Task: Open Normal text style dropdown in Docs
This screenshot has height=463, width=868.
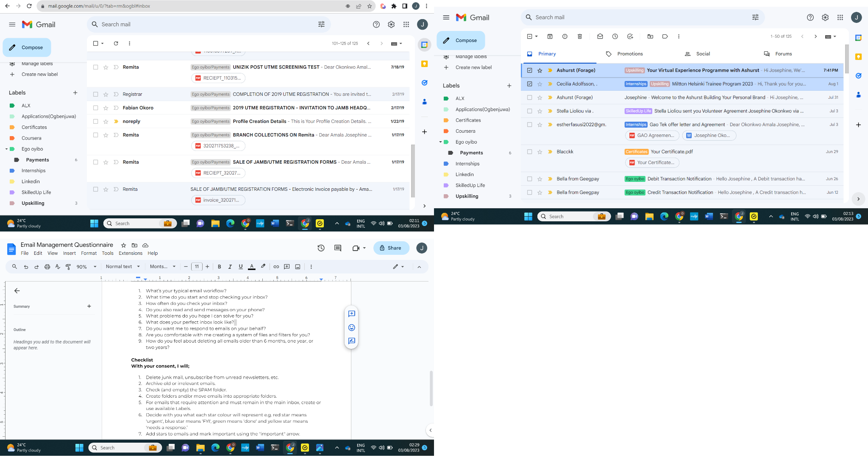Action: (x=122, y=267)
